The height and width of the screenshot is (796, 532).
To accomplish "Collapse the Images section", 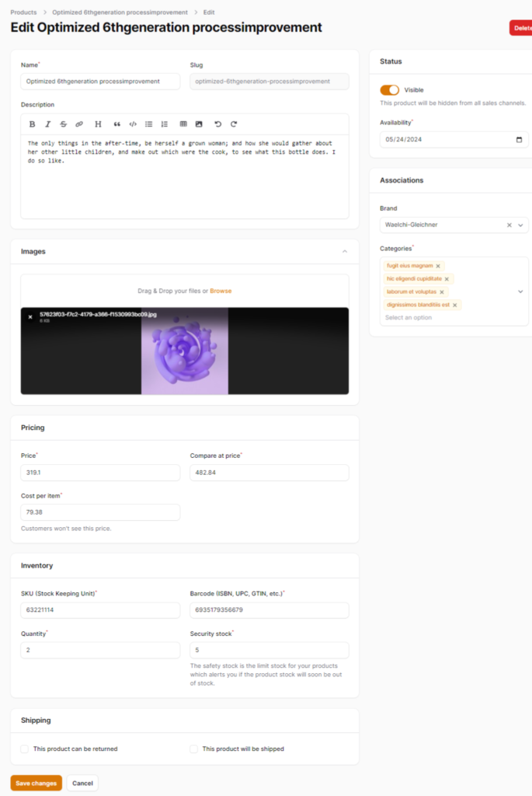I will (345, 252).
